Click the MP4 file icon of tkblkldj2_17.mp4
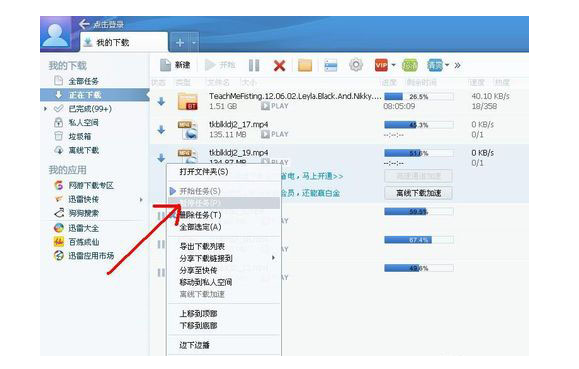 click(188, 130)
